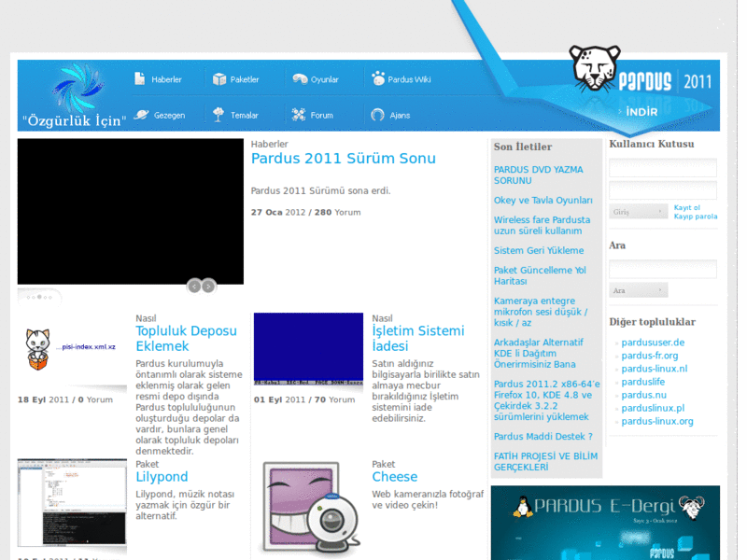Image resolution: width=747 pixels, height=560 pixels.
Task: Click the blue swirl site logo
Action: point(78,88)
